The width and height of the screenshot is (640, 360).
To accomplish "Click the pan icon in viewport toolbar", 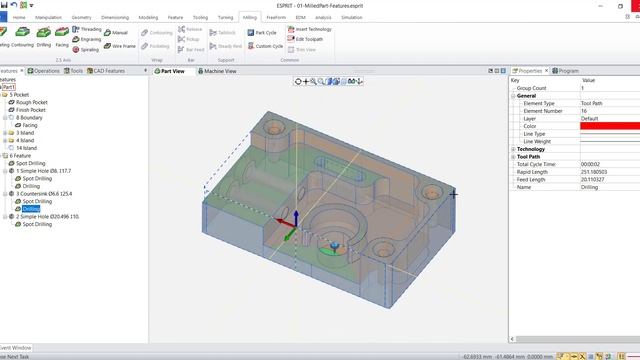I will 306,82.
